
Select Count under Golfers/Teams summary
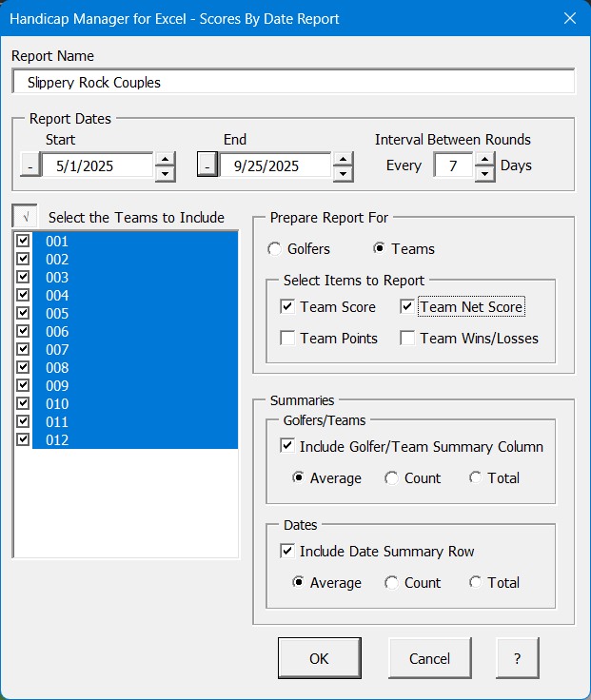(392, 477)
